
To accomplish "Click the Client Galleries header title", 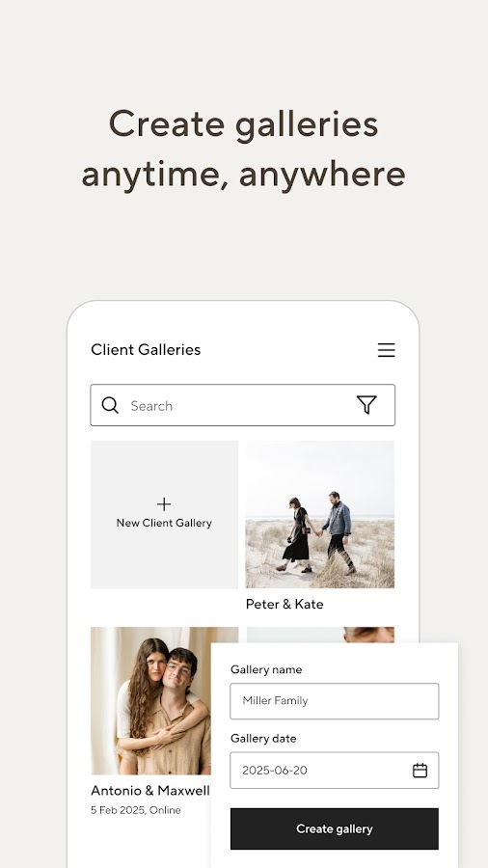I will [146, 349].
